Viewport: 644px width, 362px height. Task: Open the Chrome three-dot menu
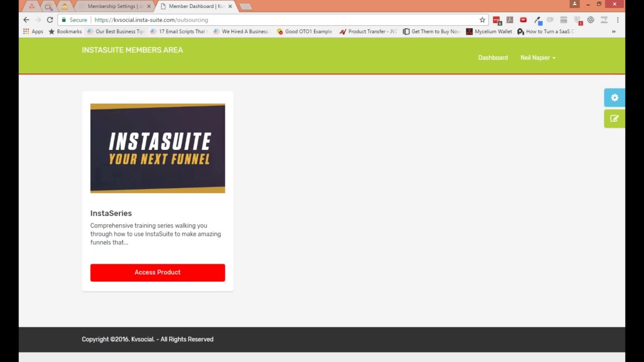point(617,20)
